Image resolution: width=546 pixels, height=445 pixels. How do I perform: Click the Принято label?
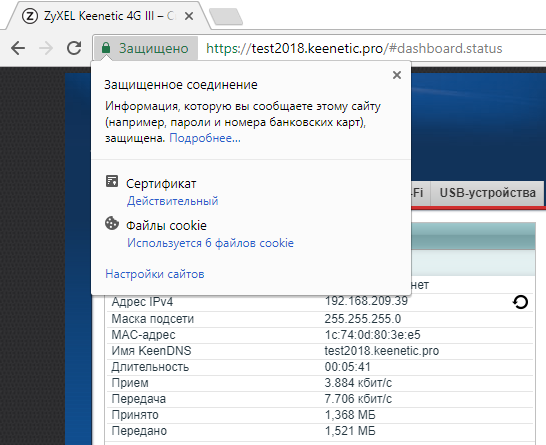[135, 415]
